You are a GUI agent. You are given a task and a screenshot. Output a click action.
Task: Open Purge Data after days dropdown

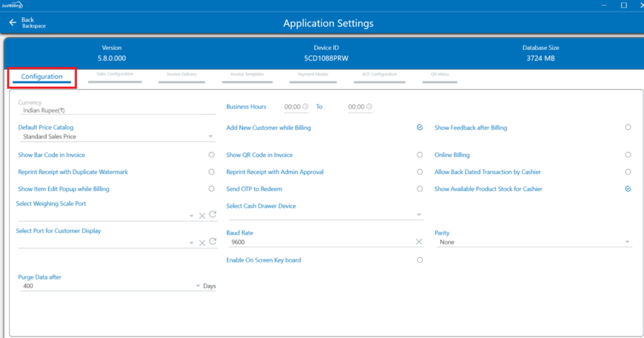pyautogui.click(x=198, y=286)
